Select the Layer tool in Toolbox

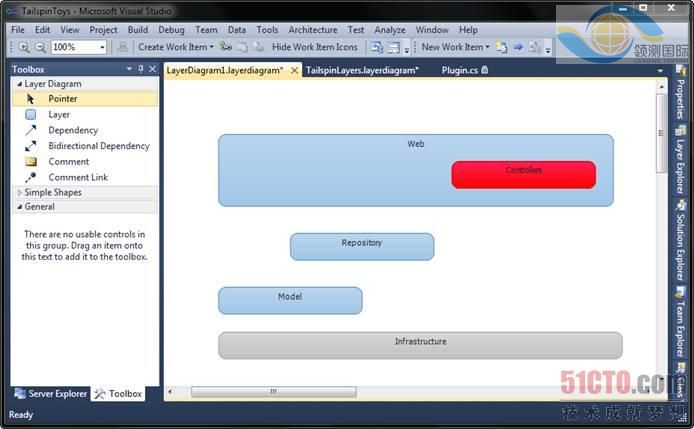click(59, 115)
